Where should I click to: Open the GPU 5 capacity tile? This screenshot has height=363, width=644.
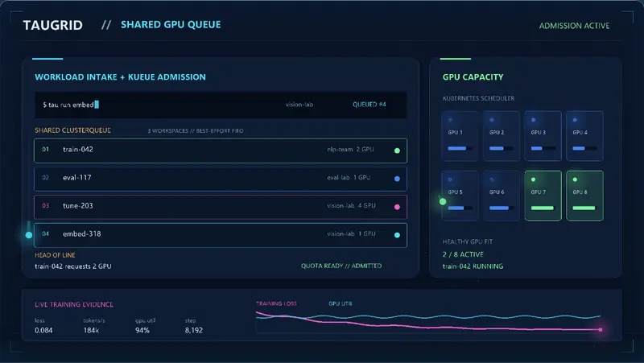click(460, 196)
